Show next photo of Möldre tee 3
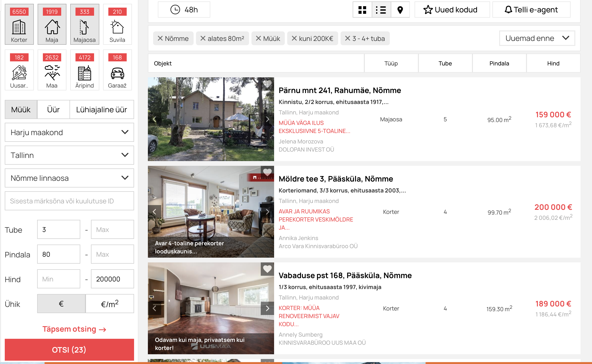 click(x=267, y=212)
